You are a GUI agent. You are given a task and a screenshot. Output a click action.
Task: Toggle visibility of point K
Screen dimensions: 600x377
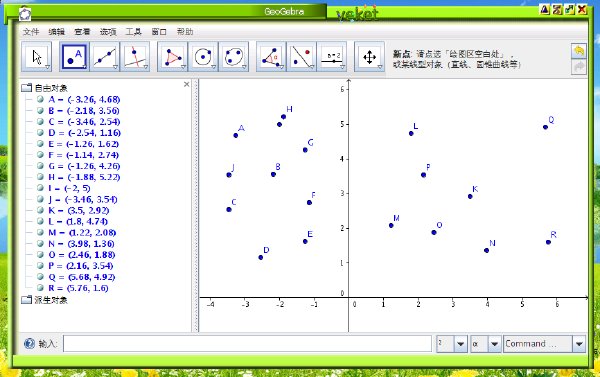40,210
